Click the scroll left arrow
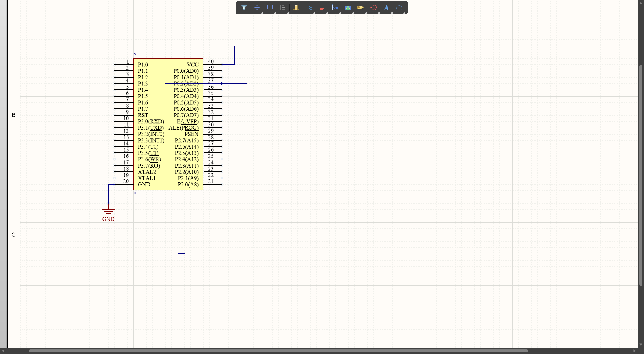The height and width of the screenshot is (354, 644). [3, 351]
